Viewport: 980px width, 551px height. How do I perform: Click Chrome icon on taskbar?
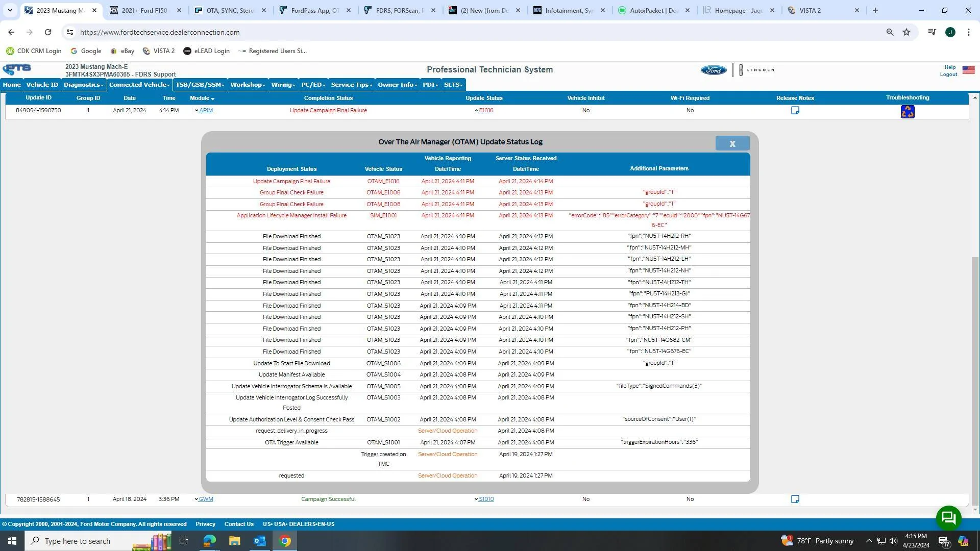pos(285,541)
